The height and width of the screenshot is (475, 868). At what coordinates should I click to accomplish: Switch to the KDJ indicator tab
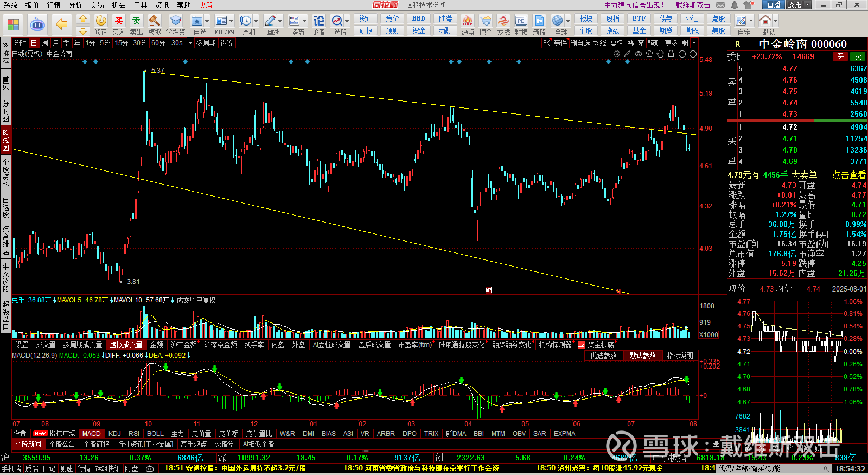tap(114, 434)
